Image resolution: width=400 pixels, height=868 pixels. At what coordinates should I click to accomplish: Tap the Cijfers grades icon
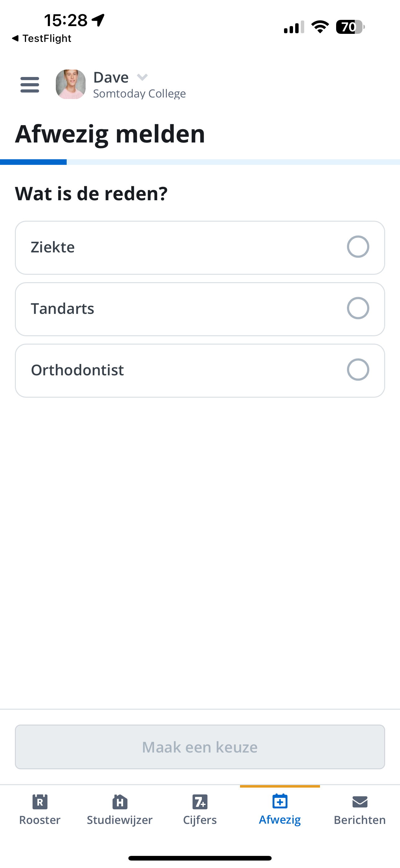click(200, 802)
